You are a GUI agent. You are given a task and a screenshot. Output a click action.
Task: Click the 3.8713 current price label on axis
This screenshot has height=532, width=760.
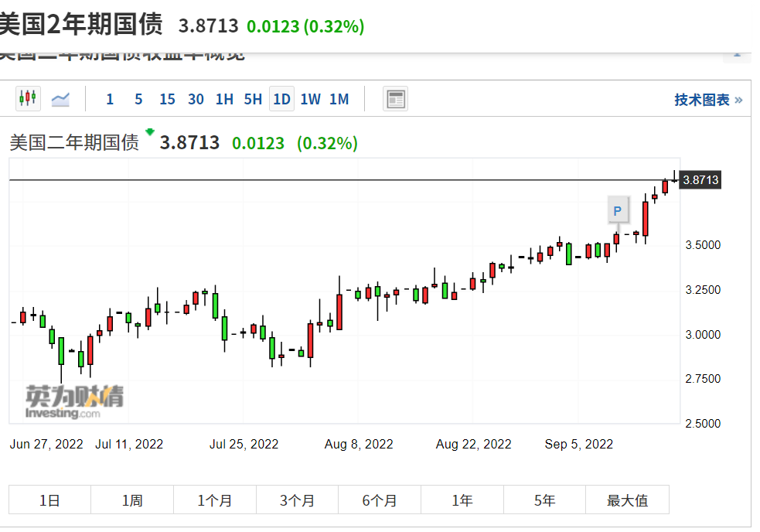[700, 180]
